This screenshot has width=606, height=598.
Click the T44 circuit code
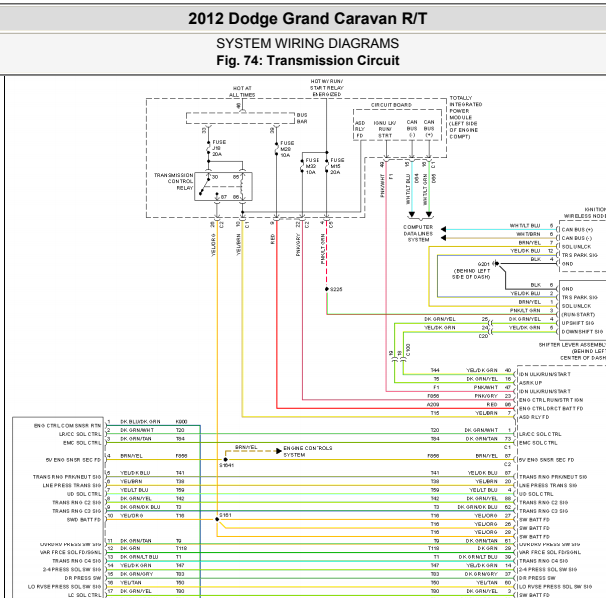pyautogui.click(x=435, y=370)
